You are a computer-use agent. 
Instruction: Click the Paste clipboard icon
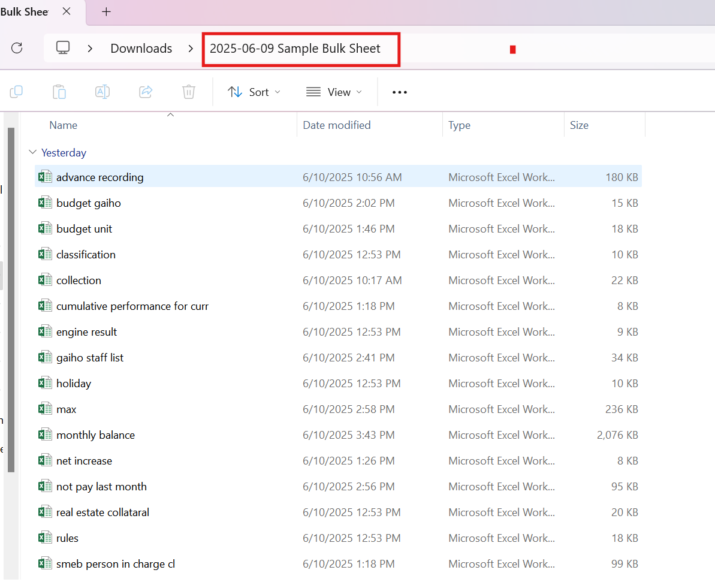(x=59, y=92)
